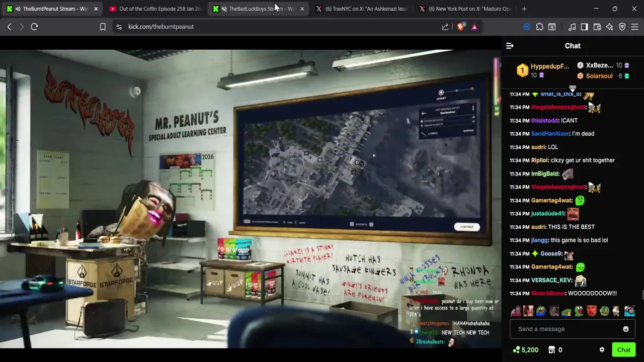Switch to TraxNYC on X tab
The width and height of the screenshot is (644, 362).
361,9
